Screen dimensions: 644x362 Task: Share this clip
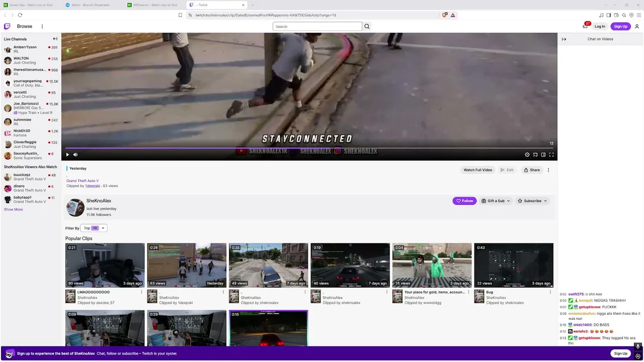(532, 170)
